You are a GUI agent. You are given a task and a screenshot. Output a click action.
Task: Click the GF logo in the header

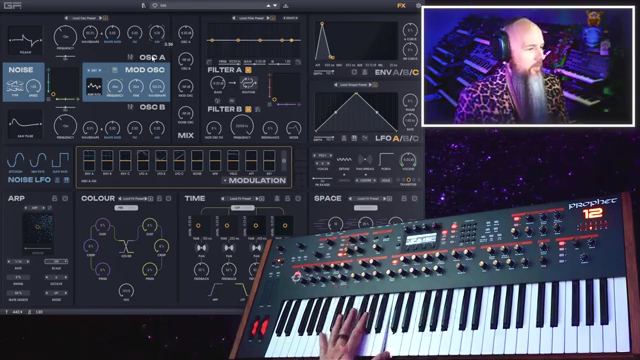coord(12,6)
